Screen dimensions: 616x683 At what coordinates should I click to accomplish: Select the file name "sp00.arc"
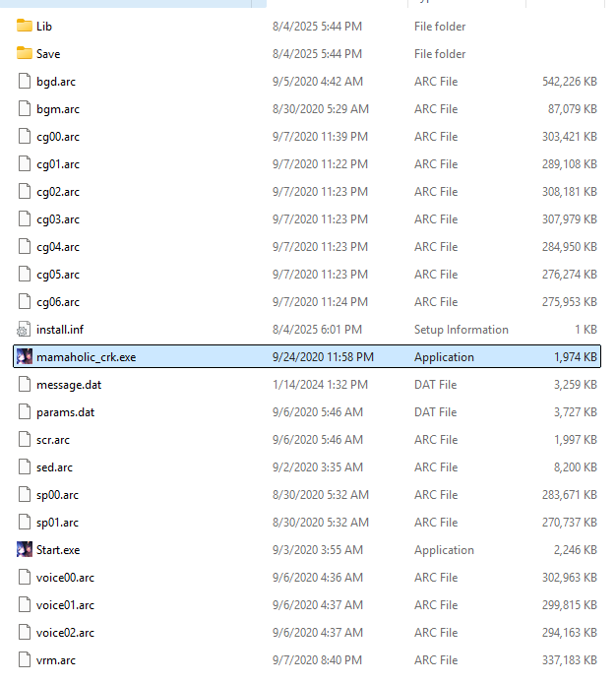[x=57, y=495]
